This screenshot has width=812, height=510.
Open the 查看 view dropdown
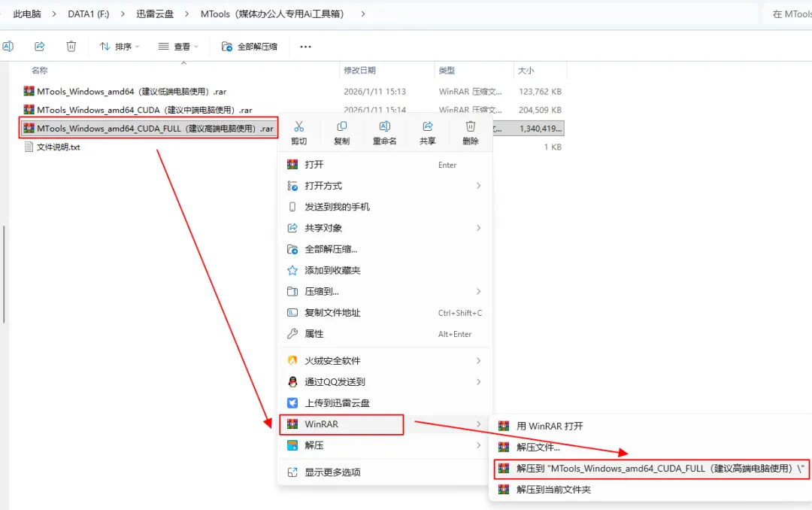tap(178, 47)
